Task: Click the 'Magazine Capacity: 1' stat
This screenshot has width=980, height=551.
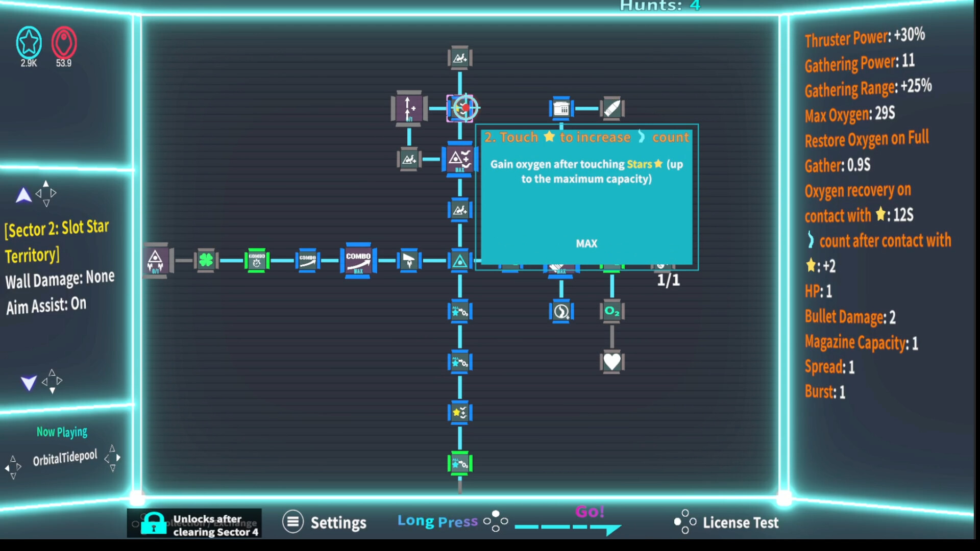Action: point(861,342)
